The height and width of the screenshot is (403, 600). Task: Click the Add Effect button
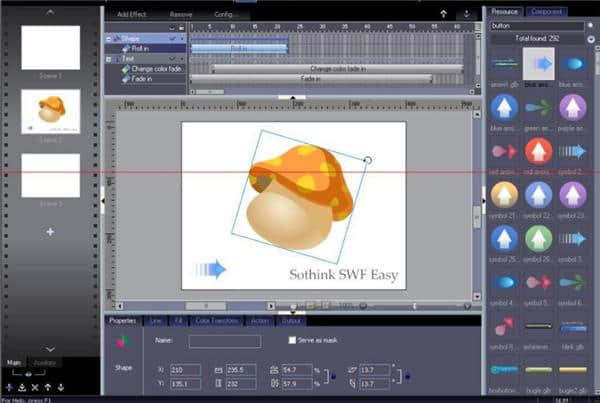(133, 15)
